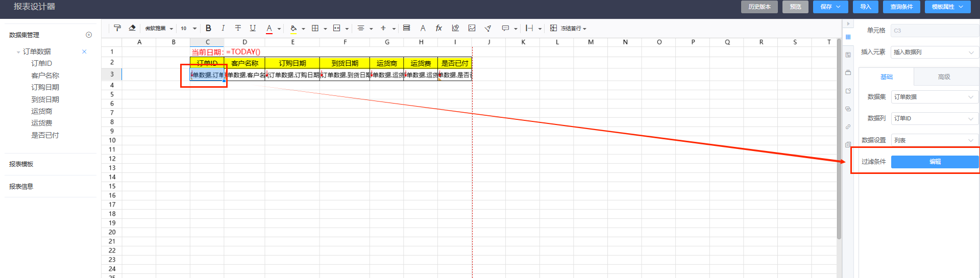This screenshot has height=278, width=980.
Task: Click the font color red A swatch
Action: pyautogui.click(x=269, y=29)
